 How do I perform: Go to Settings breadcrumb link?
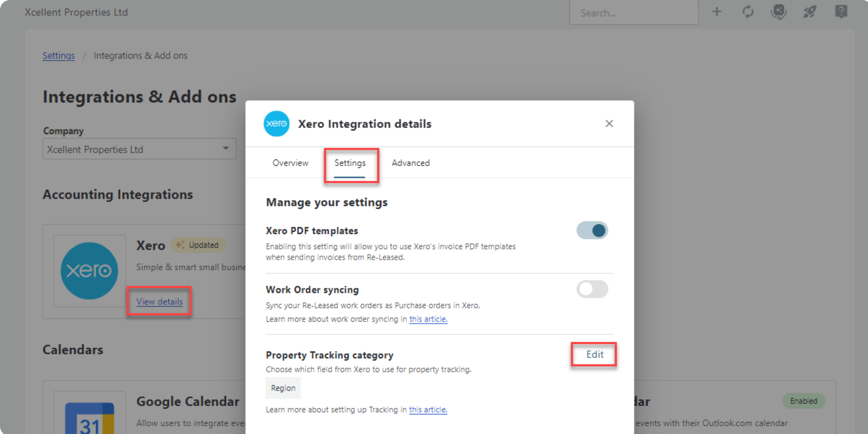click(59, 56)
